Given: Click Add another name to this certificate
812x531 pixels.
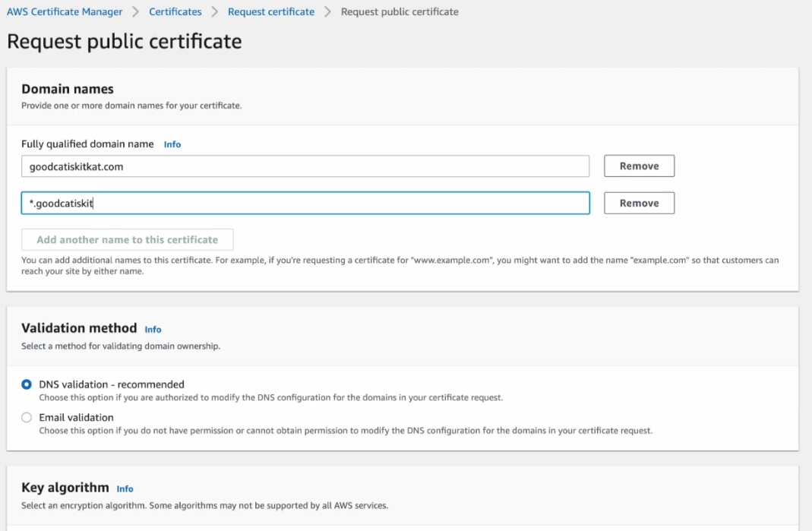Looking at the screenshot, I should pos(128,240).
